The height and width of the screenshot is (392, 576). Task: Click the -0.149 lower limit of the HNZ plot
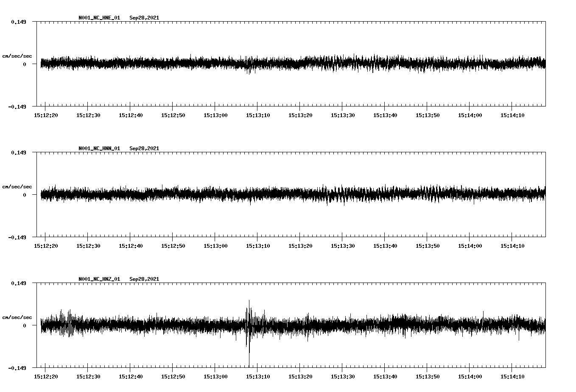[17, 368]
